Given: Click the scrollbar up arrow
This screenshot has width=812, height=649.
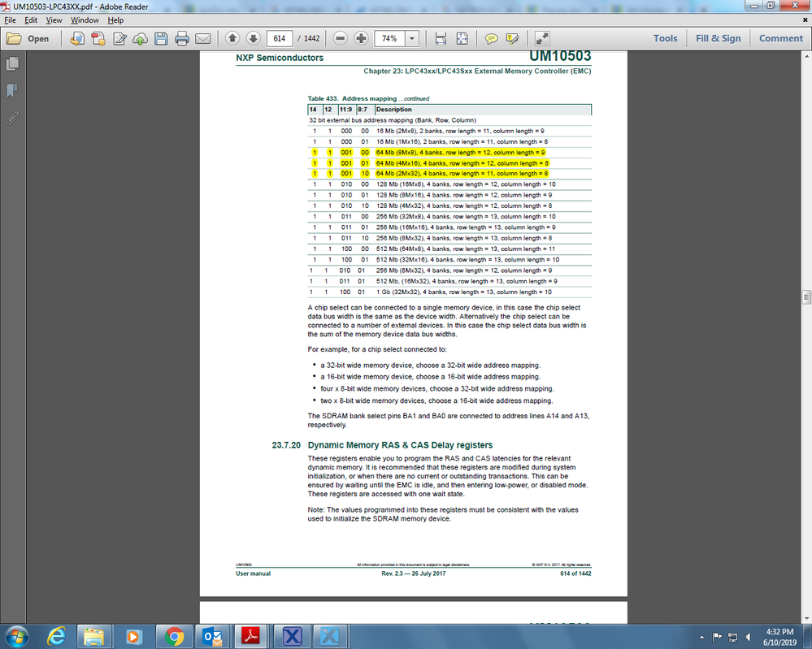Looking at the screenshot, I should click(x=806, y=55).
